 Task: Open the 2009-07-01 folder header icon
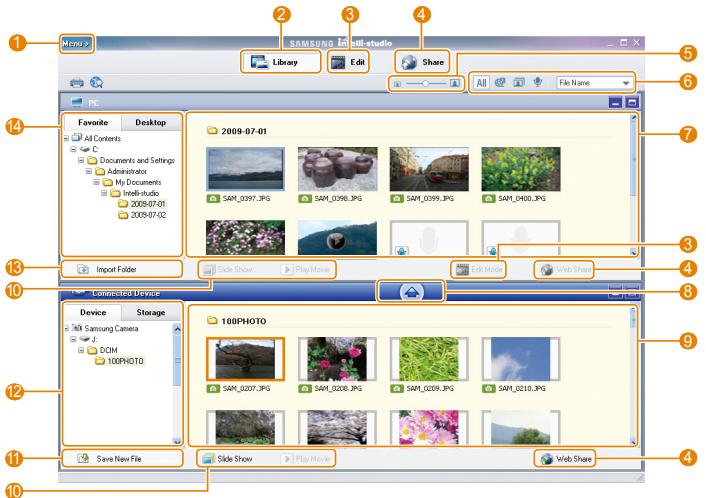tap(212, 131)
